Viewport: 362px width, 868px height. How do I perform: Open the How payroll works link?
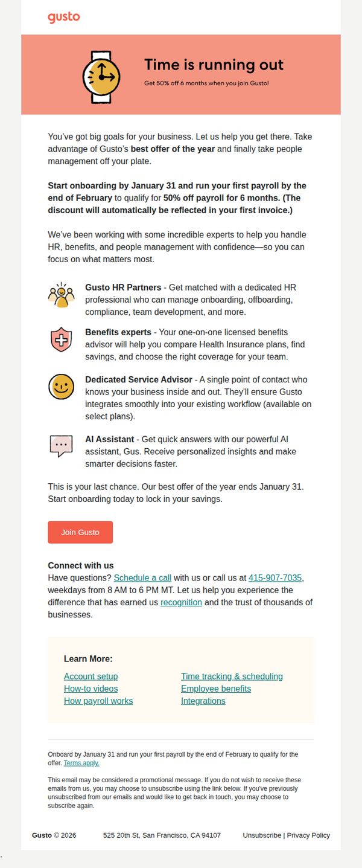coord(98,701)
